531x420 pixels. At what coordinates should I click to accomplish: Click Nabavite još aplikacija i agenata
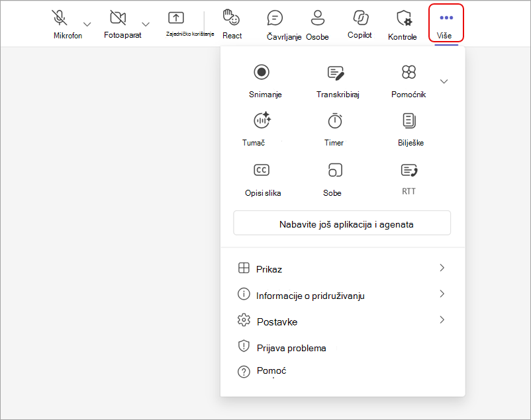[x=342, y=224]
